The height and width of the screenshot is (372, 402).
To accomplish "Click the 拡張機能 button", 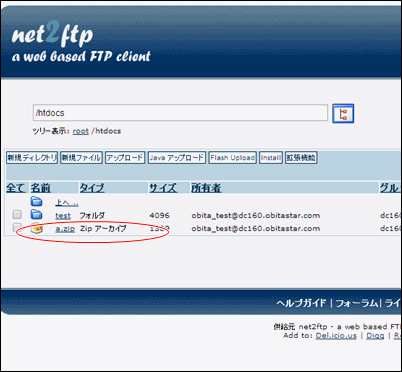I will point(301,158).
